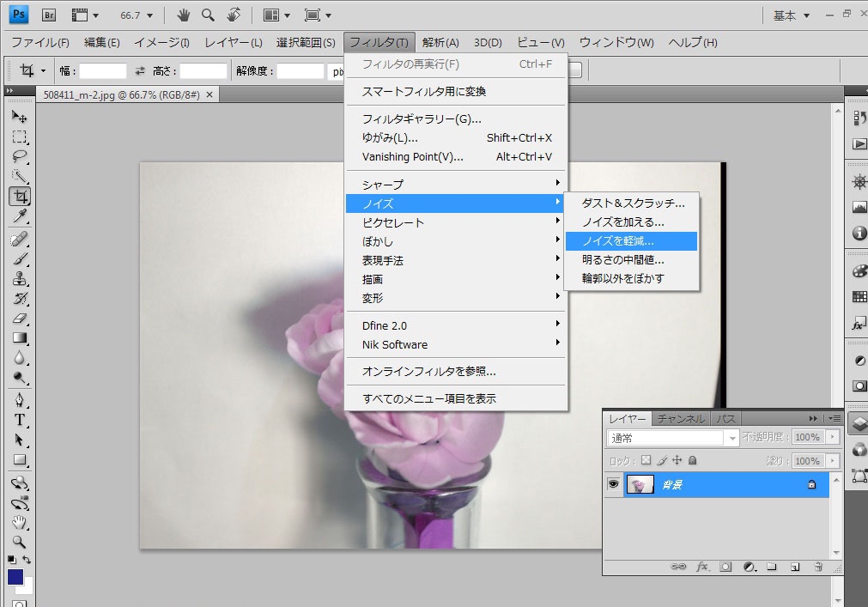Launch Adobe Bridge from the top bar
The image size is (868, 607).
click(x=49, y=15)
